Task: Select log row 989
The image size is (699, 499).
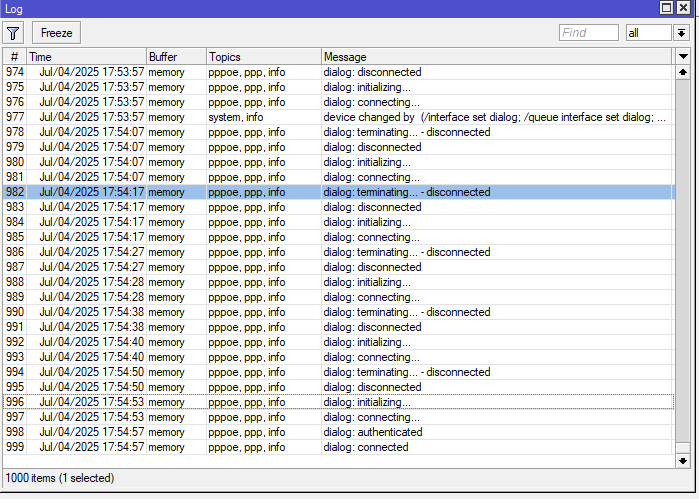Action: 338,297
